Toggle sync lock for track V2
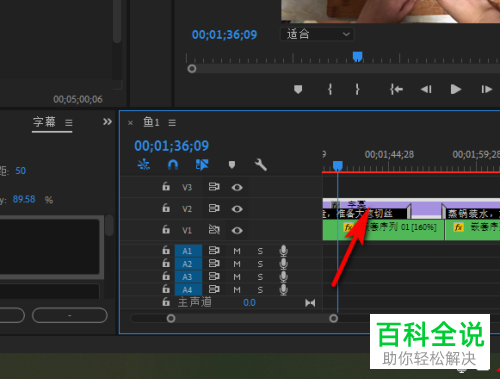The width and height of the screenshot is (500, 379). pyautogui.click(x=214, y=208)
